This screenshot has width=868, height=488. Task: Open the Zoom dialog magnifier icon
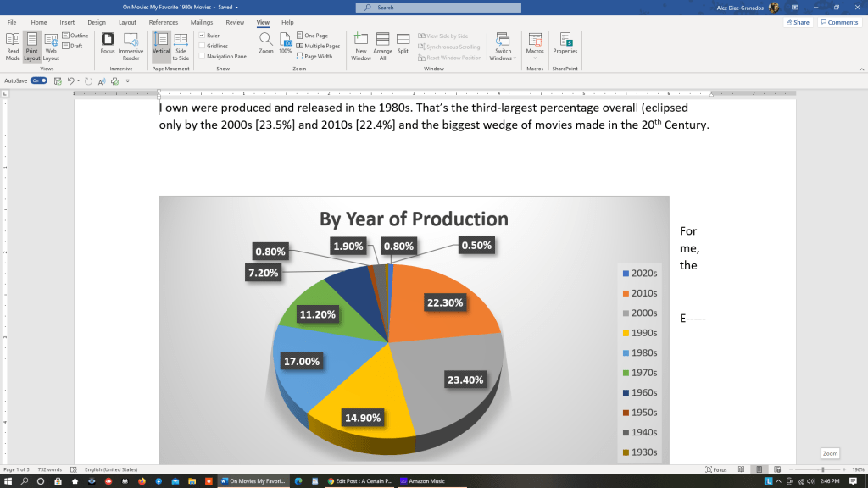[265, 42]
